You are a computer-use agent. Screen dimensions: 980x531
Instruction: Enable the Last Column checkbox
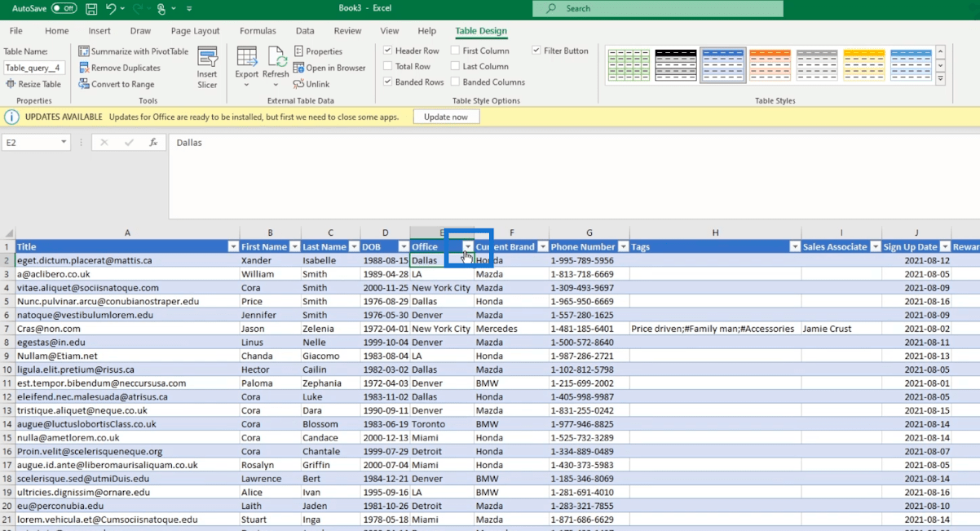click(456, 66)
